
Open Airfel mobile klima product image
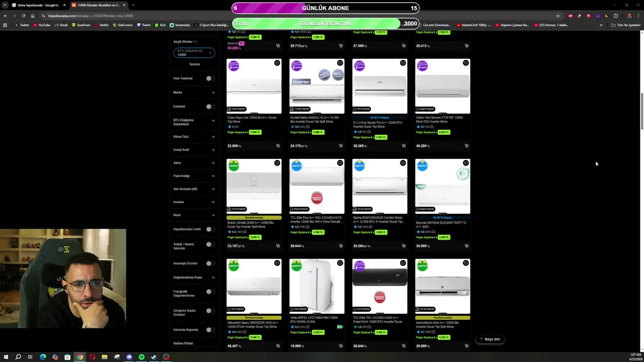(317, 286)
